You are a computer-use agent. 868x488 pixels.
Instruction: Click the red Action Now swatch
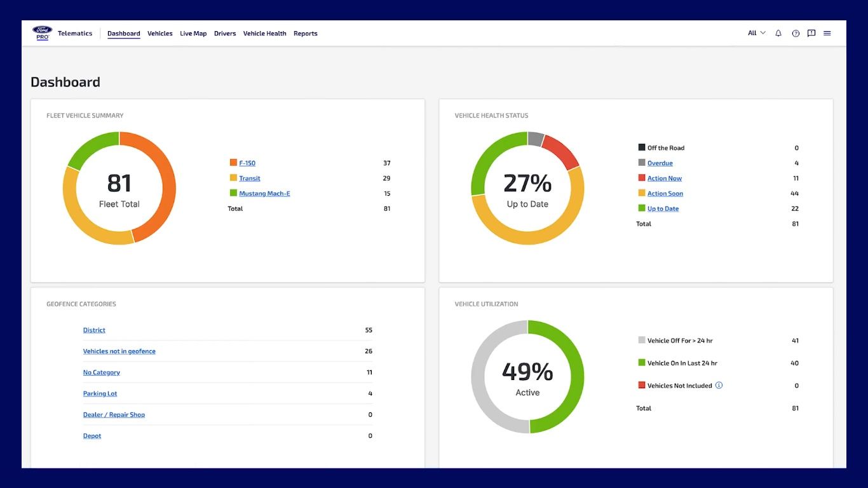coord(642,178)
